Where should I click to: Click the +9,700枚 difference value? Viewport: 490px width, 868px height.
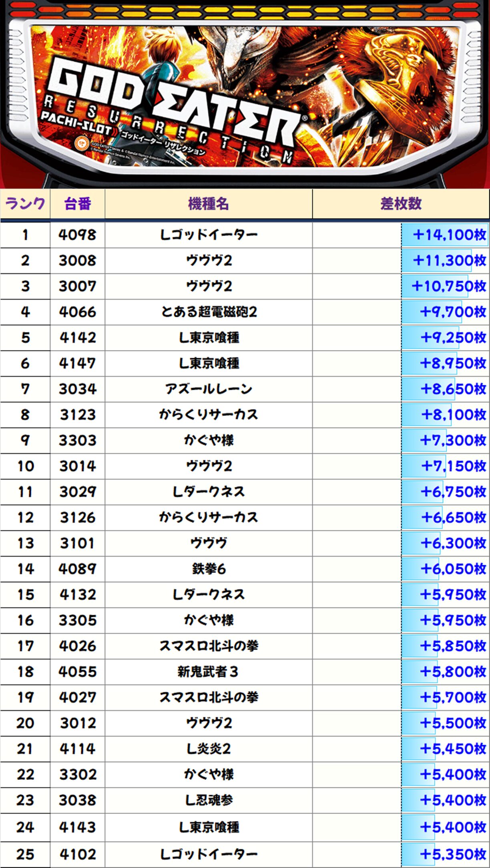coord(452,312)
